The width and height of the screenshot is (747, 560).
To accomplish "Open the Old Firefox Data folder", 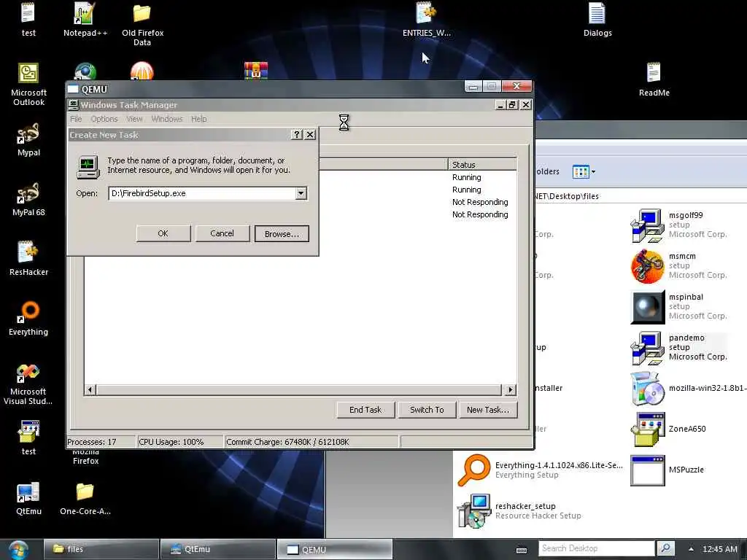I will (x=142, y=24).
